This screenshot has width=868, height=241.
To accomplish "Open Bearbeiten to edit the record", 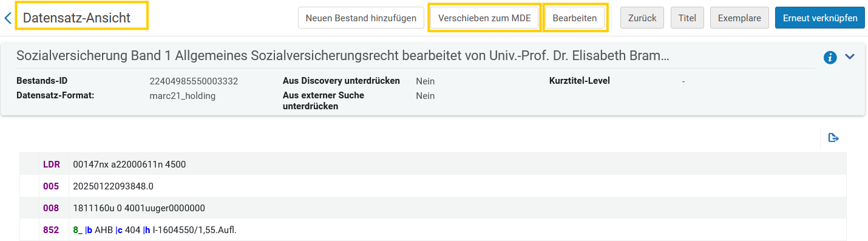I will (x=575, y=18).
